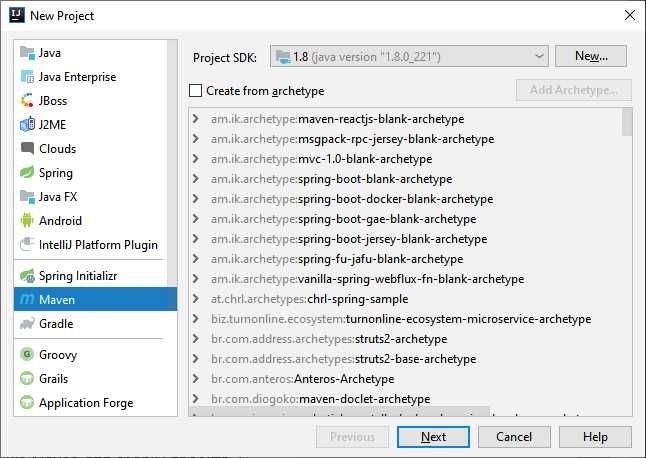Expand struts2-base-archetype node
The image size is (646, 458).
(x=196, y=359)
